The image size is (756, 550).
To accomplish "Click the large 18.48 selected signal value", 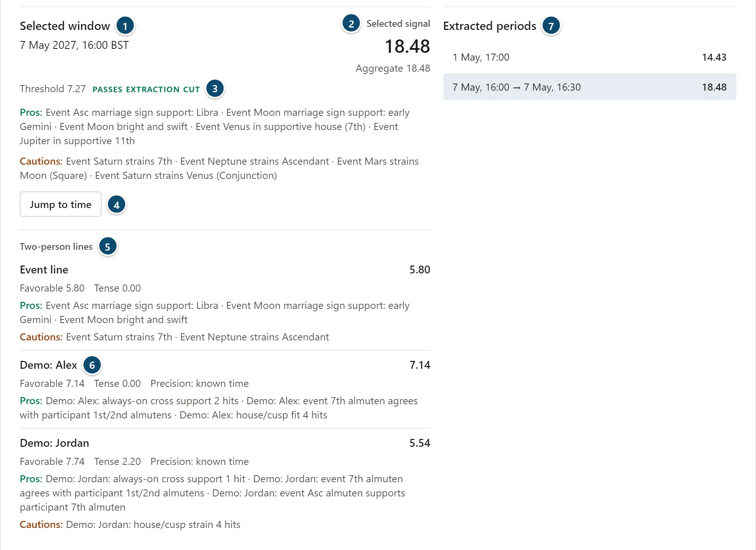I will [x=407, y=46].
